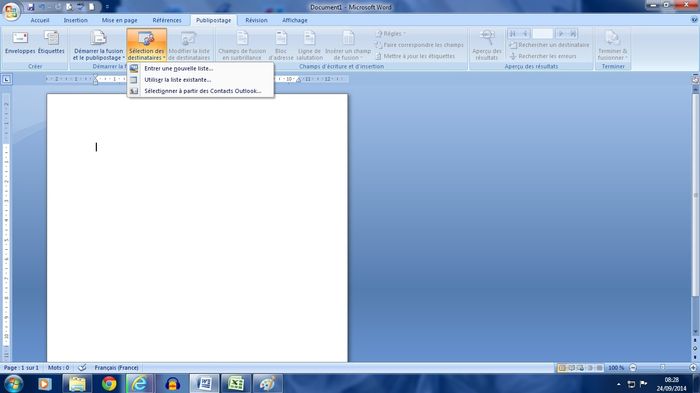Image resolution: width=700 pixels, height=393 pixels.
Task: Click in the blank document page
Action: 197,228
